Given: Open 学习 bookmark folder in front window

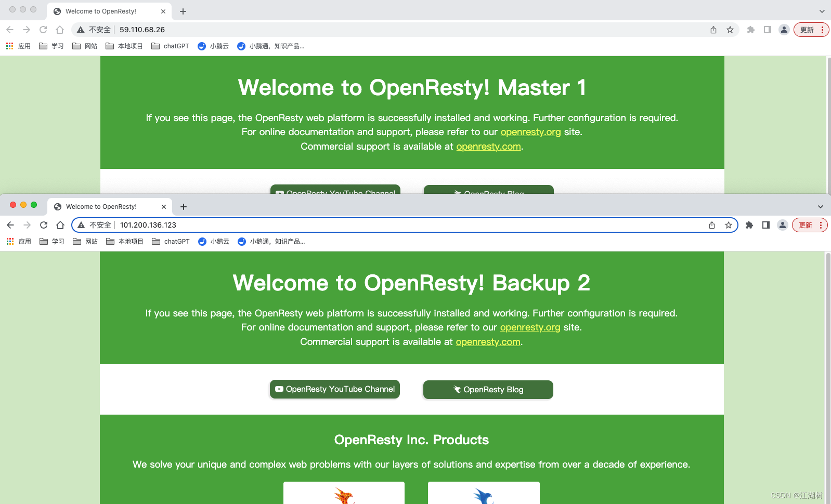Looking at the screenshot, I should tap(52, 242).
